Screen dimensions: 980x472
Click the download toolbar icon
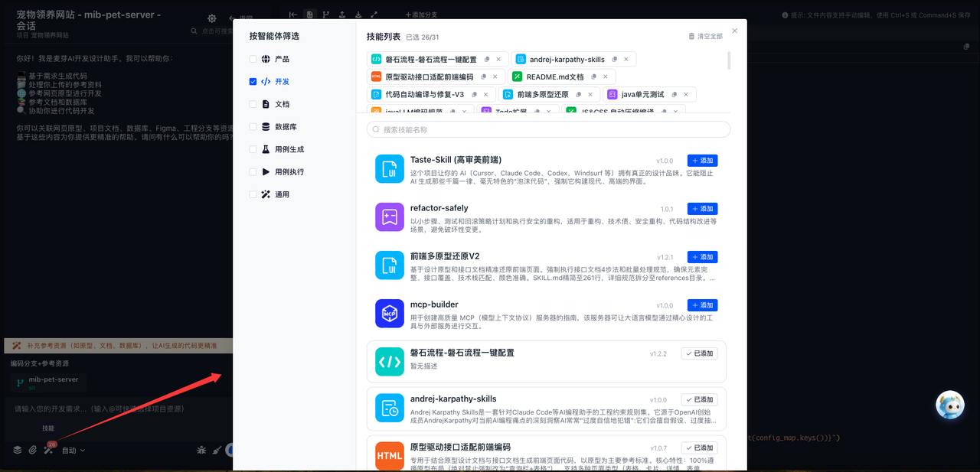pos(358,15)
